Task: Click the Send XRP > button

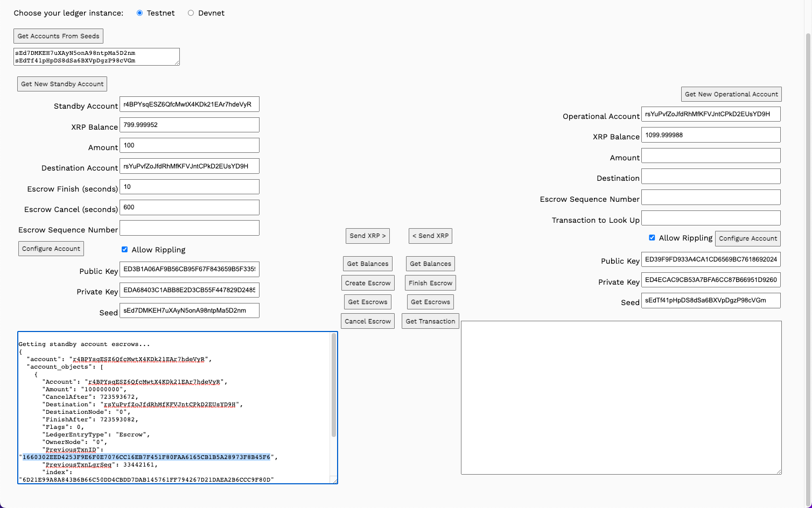Action: click(367, 236)
